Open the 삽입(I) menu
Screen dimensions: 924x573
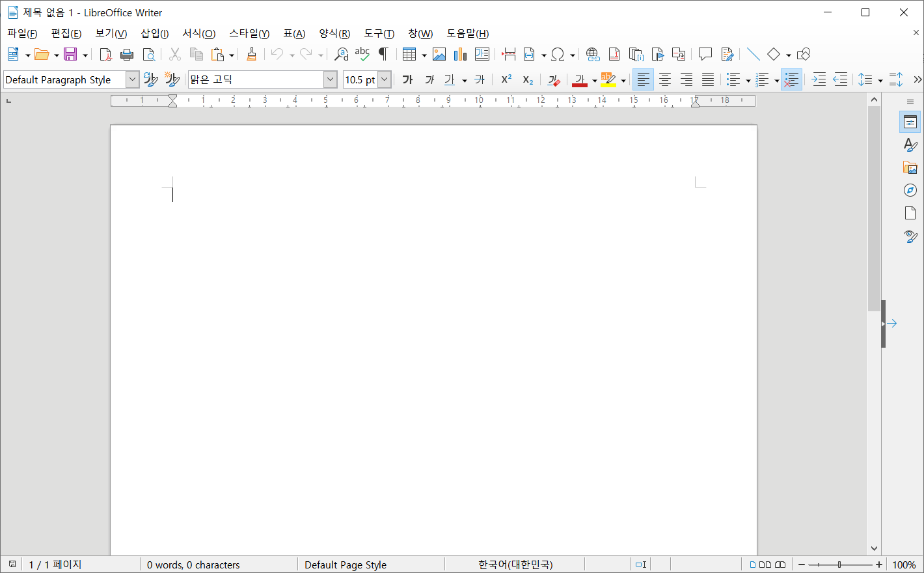point(155,34)
